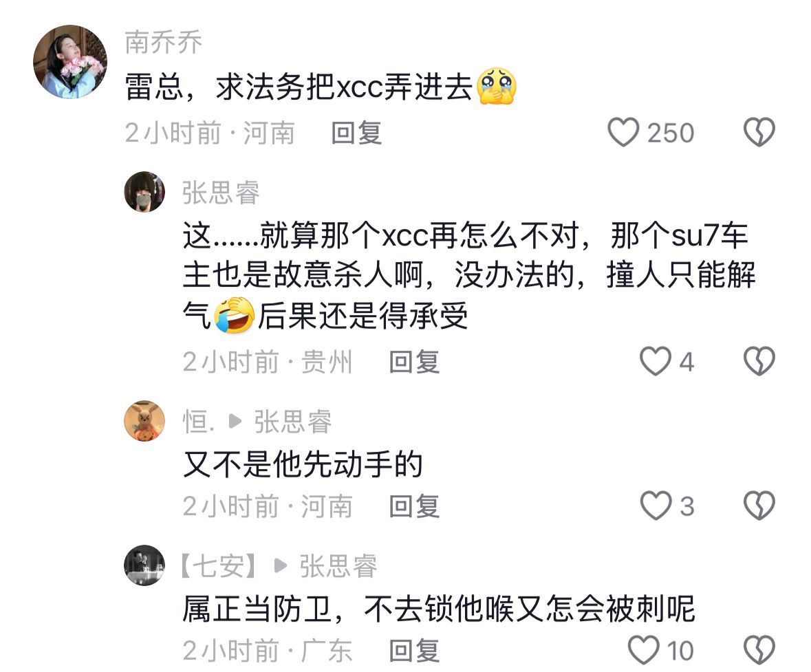Viewport: 811px width, 672px height.
Task: Tap 回复 under 【七安】's reply
Action: click(x=414, y=650)
